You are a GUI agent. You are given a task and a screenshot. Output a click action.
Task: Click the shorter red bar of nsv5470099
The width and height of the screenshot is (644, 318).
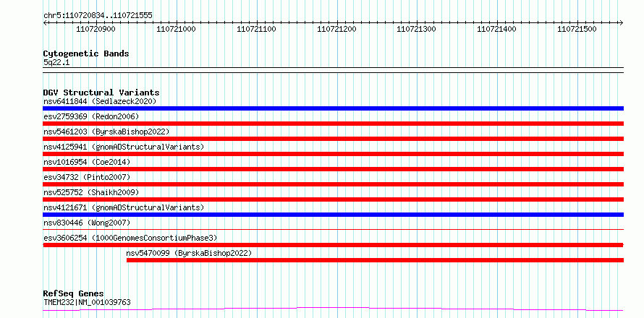(375, 260)
